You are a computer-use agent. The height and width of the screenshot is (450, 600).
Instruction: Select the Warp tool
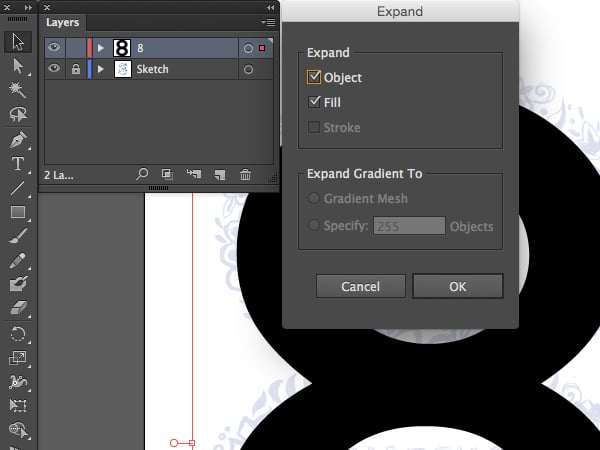pyautogui.click(x=18, y=382)
